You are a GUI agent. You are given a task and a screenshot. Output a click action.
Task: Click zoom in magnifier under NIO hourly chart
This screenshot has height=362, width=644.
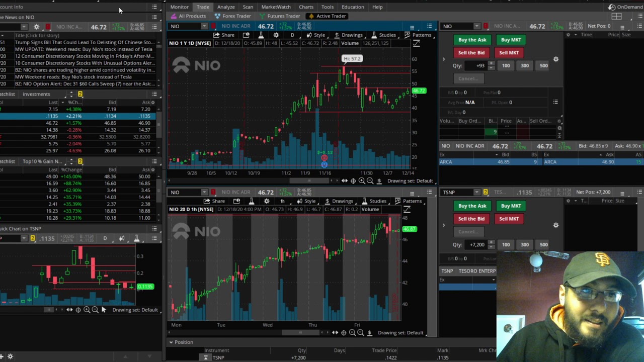(352, 333)
